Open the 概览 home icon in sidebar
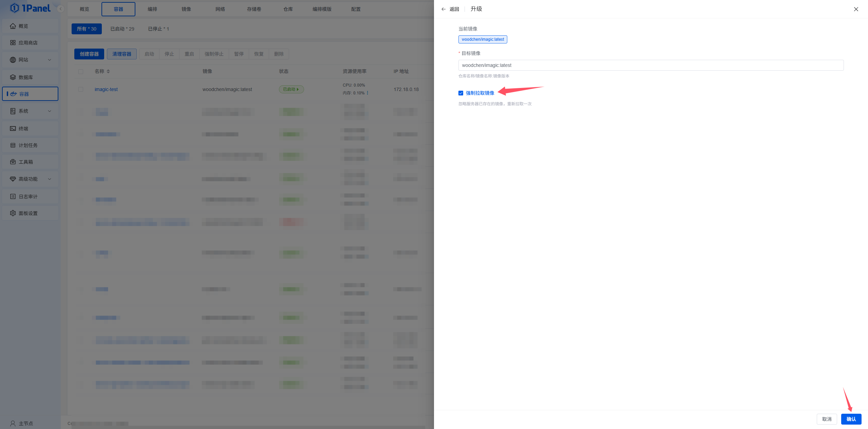The height and width of the screenshot is (429, 868). (x=13, y=26)
